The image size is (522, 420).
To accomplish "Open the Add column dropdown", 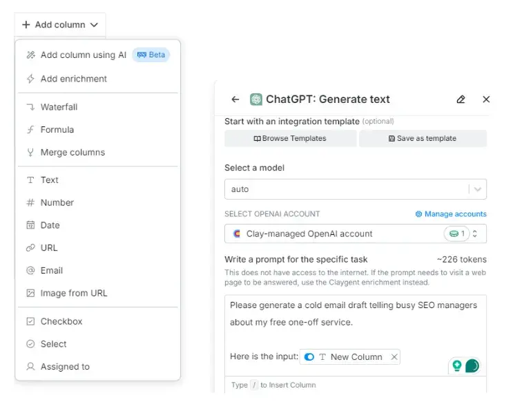I will tap(60, 25).
